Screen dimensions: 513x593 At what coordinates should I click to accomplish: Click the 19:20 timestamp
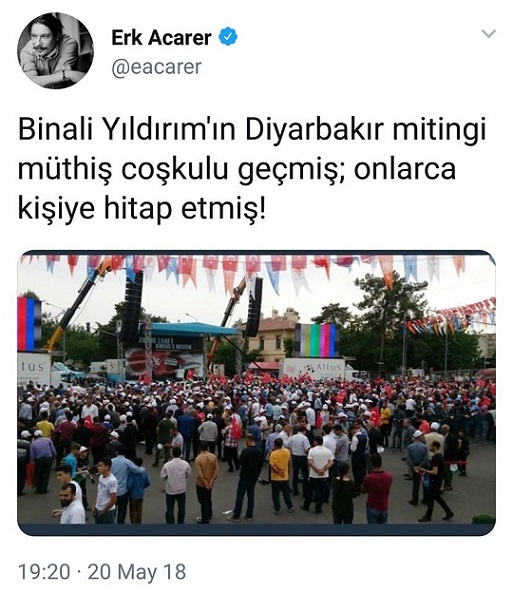(44, 571)
